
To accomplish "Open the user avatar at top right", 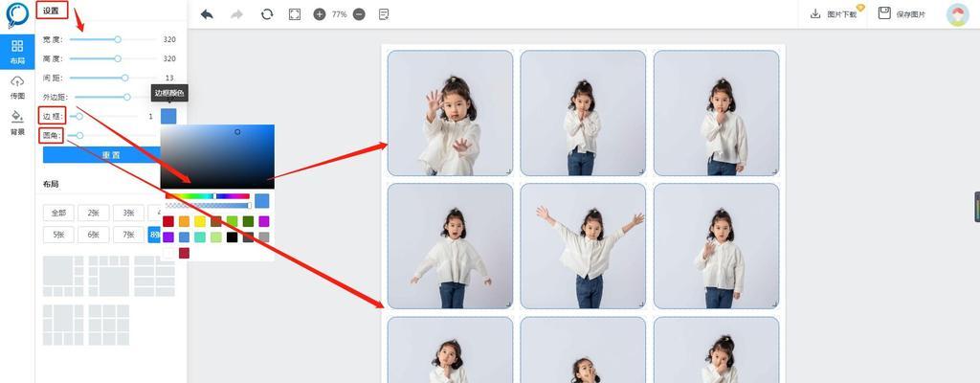I will coord(957,15).
